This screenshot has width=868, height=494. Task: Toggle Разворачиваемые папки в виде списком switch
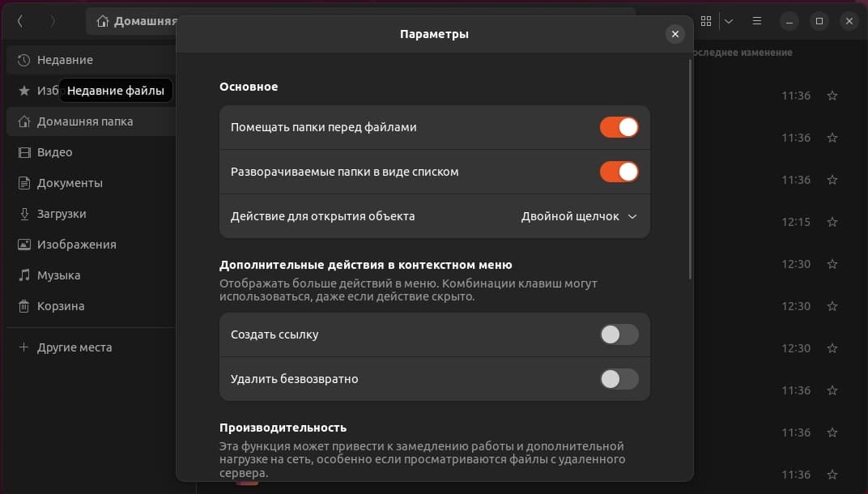(x=619, y=172)
